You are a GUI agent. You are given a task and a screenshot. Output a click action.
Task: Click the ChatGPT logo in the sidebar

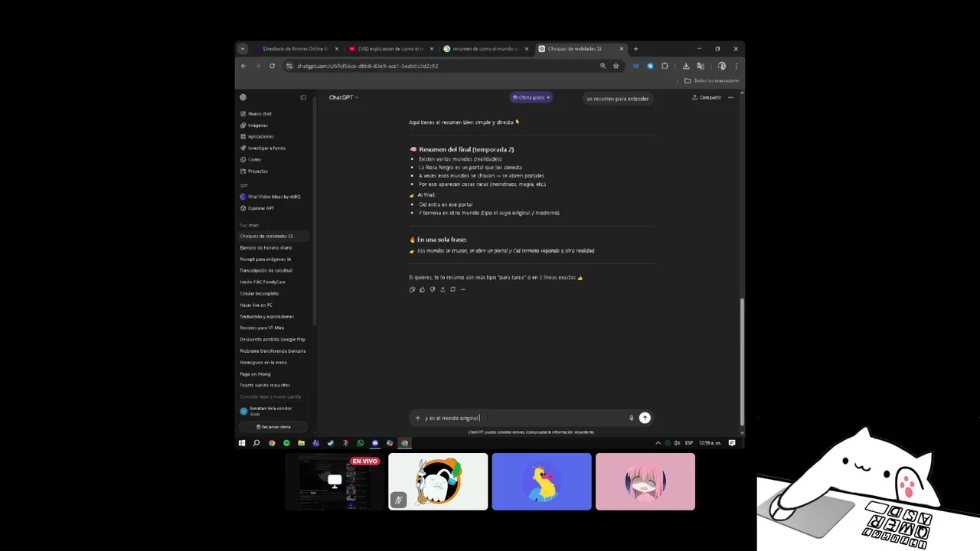pos(243,97)
